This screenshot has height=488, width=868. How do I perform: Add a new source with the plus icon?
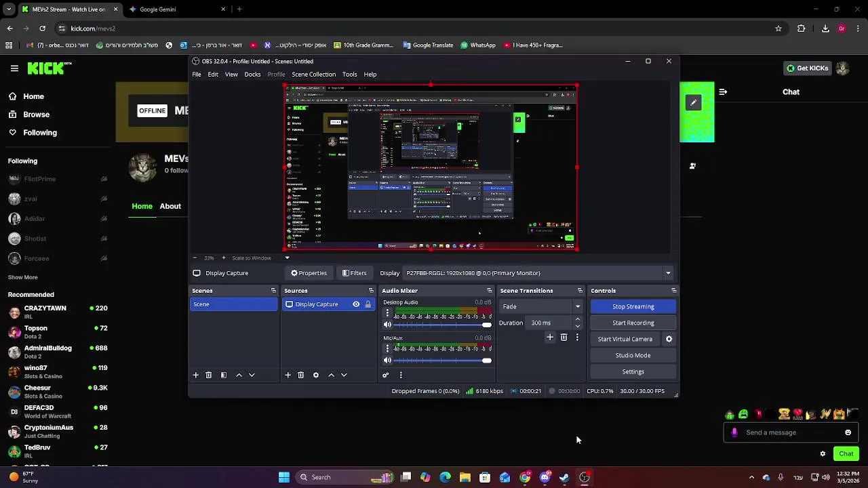point(288,375)
